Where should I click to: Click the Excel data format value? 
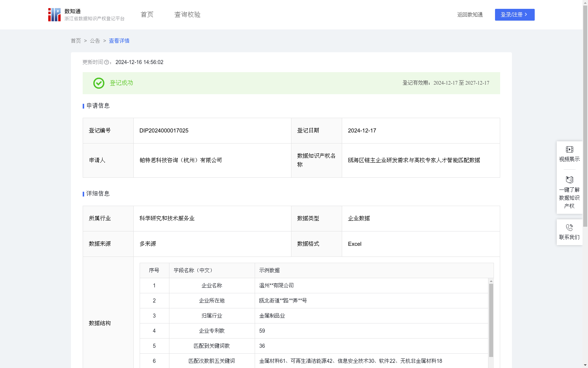tap(355, 244)
